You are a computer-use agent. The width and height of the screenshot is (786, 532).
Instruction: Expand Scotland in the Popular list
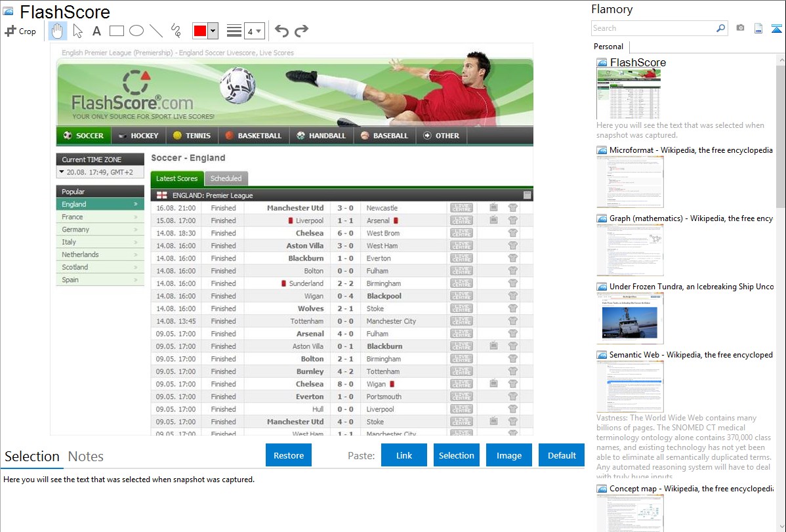pyautogui.click(x=100, y=267)
